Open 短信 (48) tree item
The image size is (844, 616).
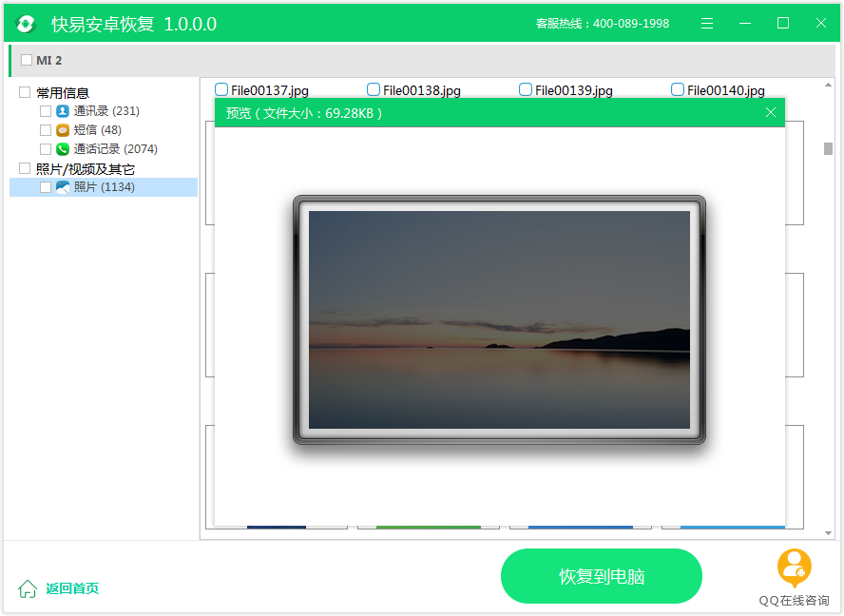(98, 130)
